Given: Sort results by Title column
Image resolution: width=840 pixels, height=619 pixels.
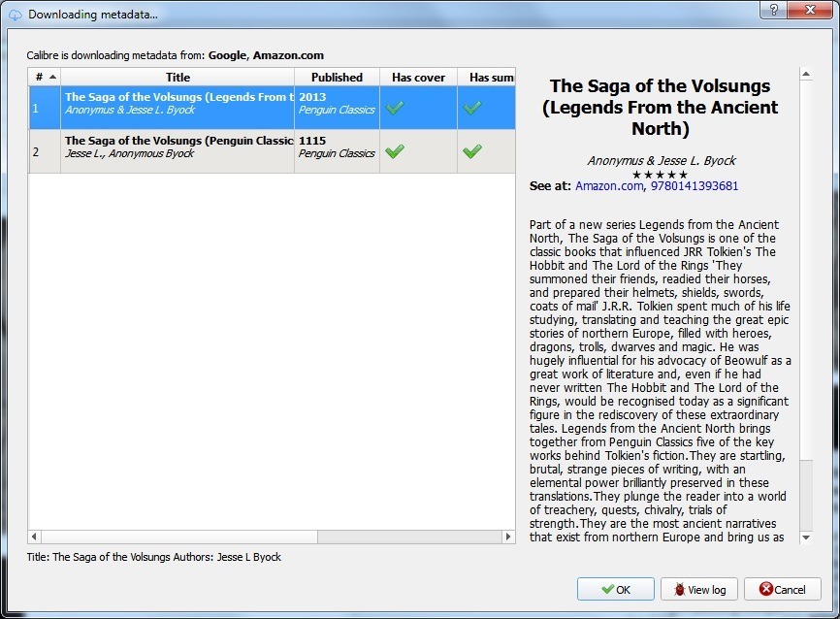Looking at the screenshot, I should point(178,77).
